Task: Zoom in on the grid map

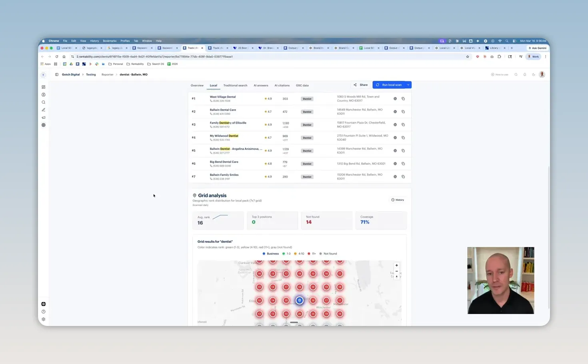Action: click(x=397, y=266)
